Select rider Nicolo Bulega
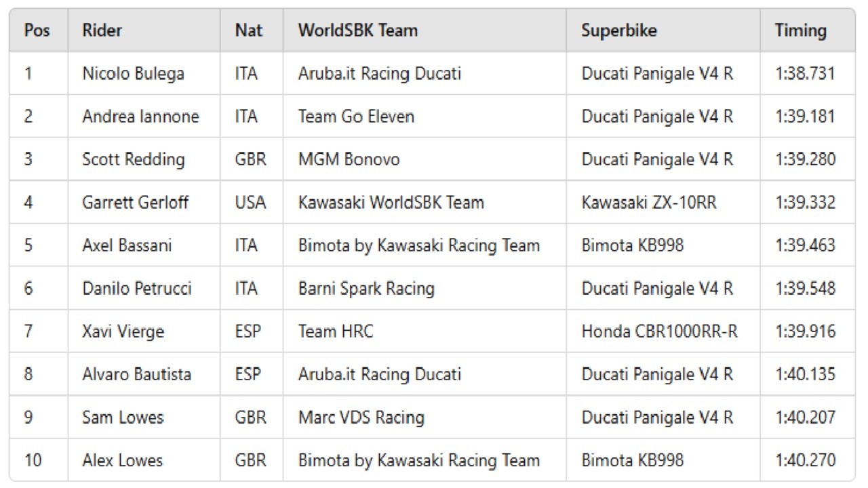 133,73
